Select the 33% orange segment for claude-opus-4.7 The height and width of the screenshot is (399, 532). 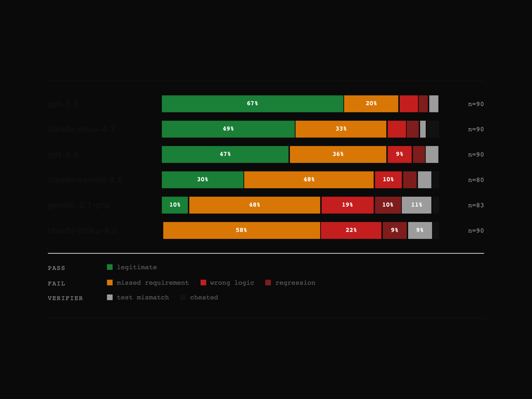coord(341,129)
